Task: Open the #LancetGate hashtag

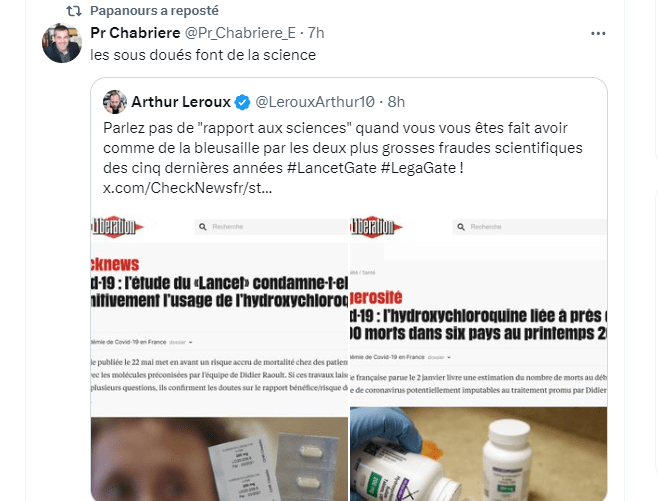Action: coord(332,168)
